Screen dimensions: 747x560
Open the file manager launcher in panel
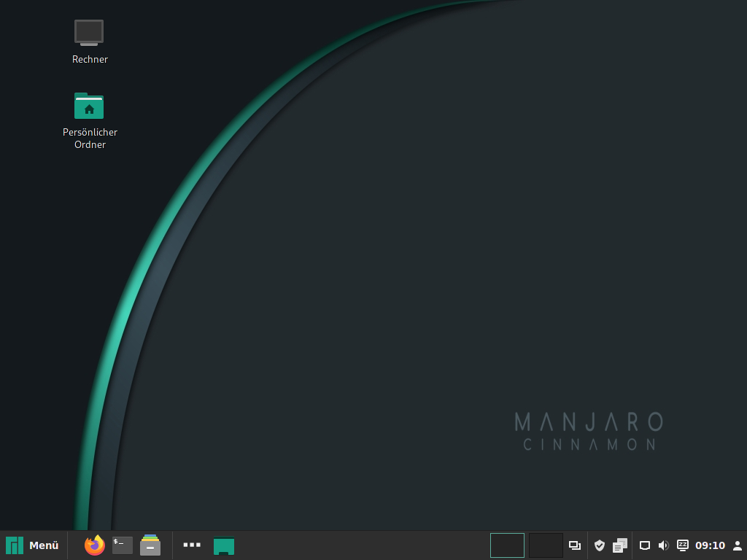pos(150,545)
